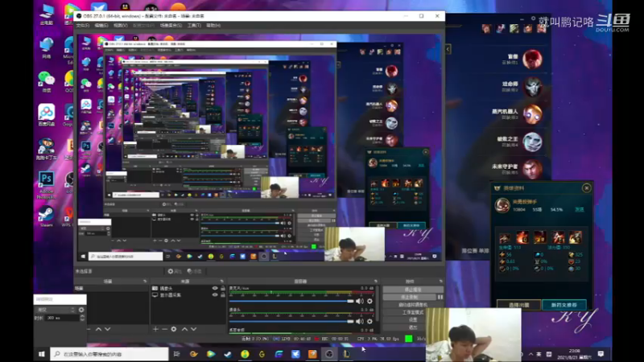Image resolution: width=644 pixels, height=362 pixels.
Task: Focus the Windows taskbar search box
Action: pyautogui.click(x=109, y=354)
